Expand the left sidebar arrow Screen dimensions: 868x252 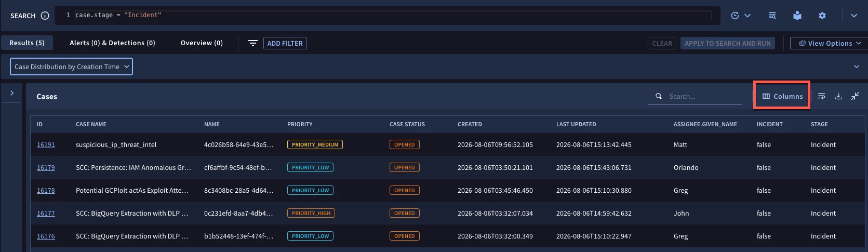(12, 93)
